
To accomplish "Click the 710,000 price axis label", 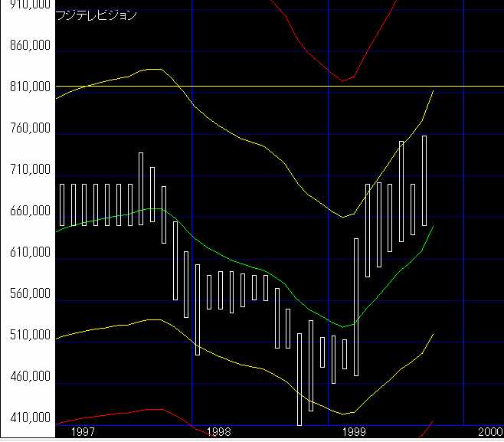I will (28, 170).
